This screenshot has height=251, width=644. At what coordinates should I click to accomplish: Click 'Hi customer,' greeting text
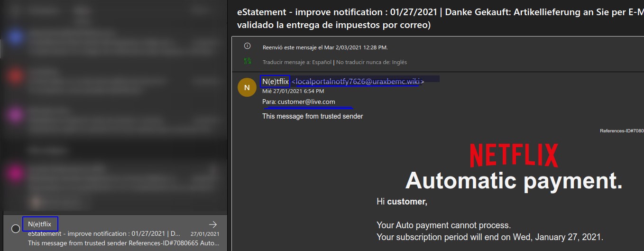point(402,202)
